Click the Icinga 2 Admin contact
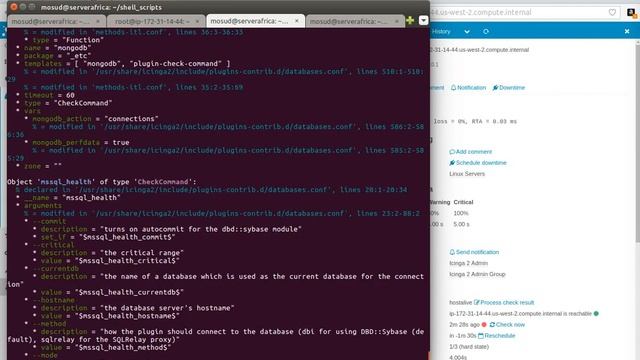 click(x=469, y=263)
